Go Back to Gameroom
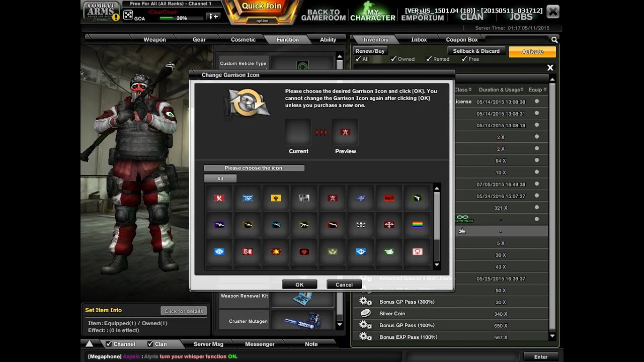 324,15
